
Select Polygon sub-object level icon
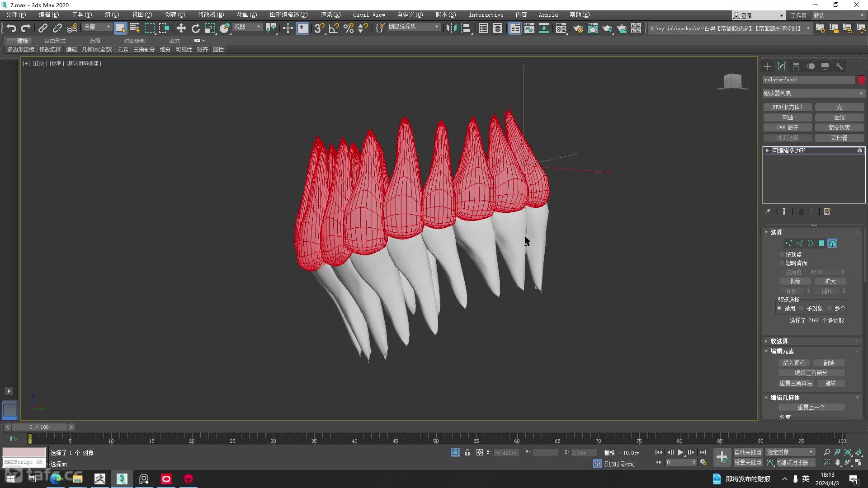coord(821,243)
